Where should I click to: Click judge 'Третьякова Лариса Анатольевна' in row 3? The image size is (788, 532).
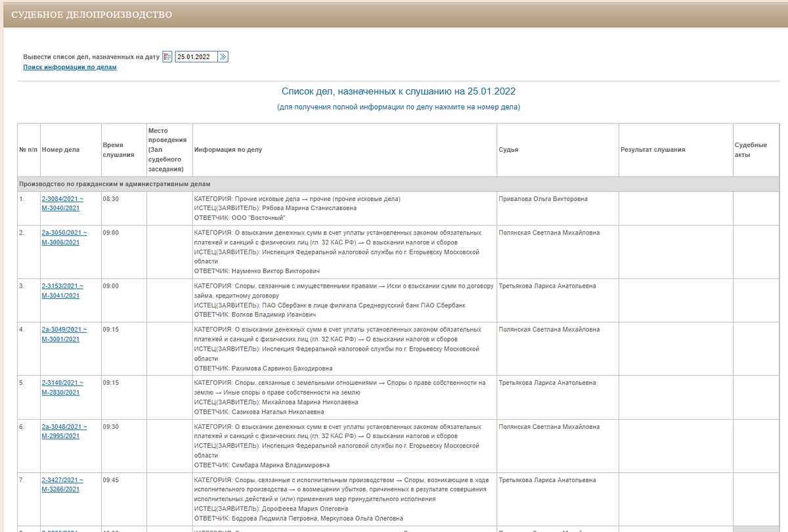tap(548, 286)
